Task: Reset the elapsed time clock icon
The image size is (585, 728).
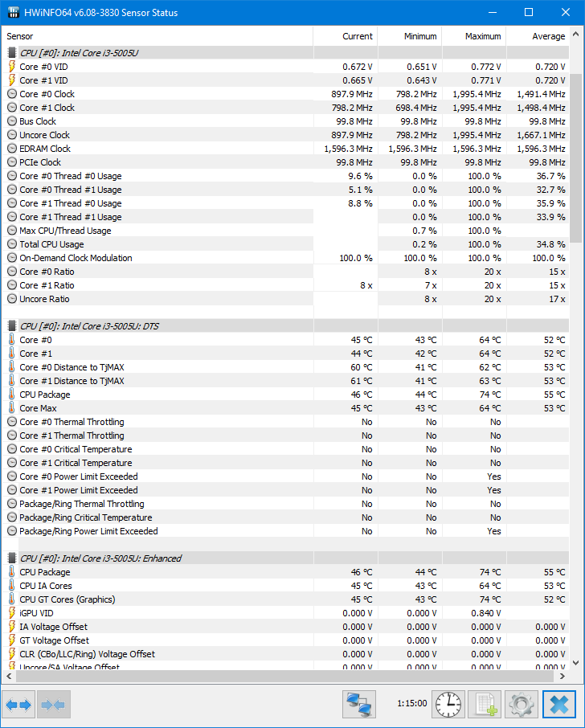Action: [448, 705]
